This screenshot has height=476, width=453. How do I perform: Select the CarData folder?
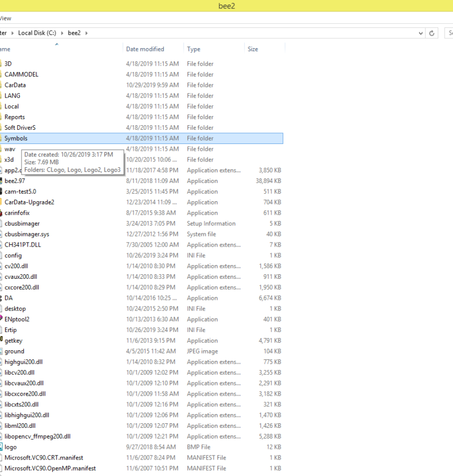(x=15, y=85)
